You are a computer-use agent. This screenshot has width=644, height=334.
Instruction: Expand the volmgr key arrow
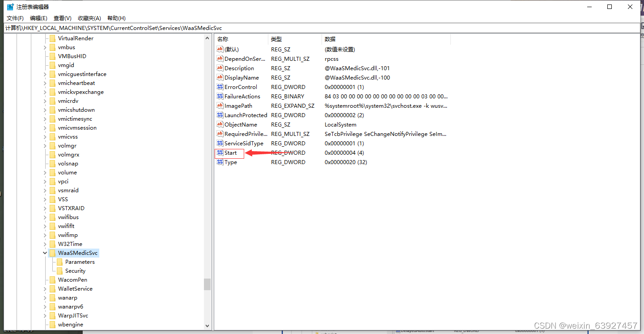45,146
